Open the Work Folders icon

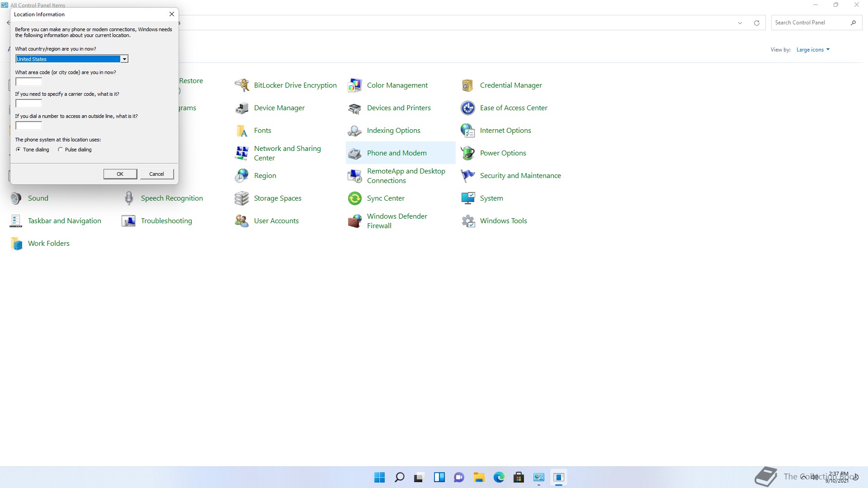[16, 243]
